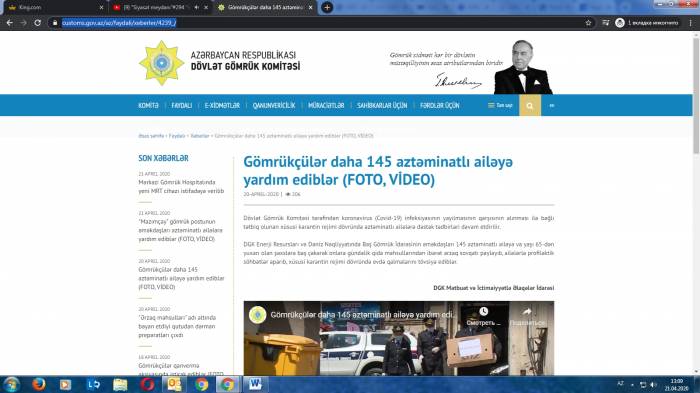
Task: Click the State Customs Committee star logo
Action: click(162, 63)
